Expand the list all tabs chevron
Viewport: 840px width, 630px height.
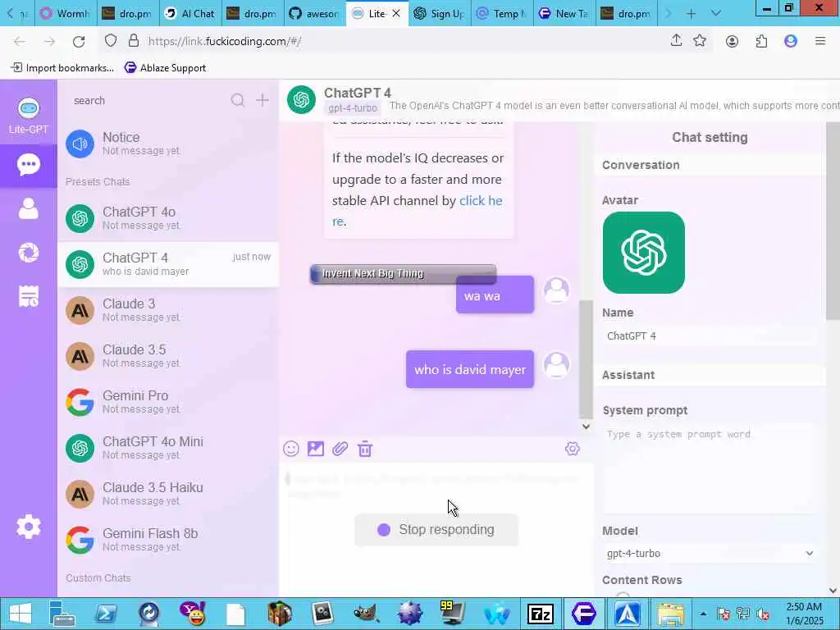point(715,13)
